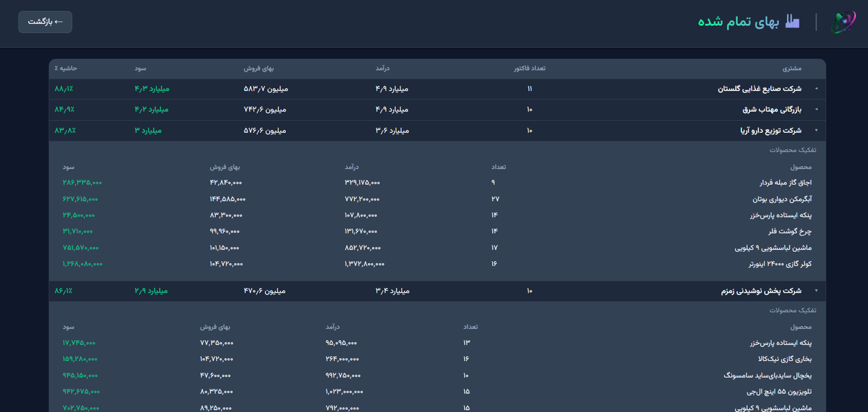Viewport: 868px width, 412px height.
Task: Click the حاشیه ٪ column header
Action: click(x=66, y=68)
